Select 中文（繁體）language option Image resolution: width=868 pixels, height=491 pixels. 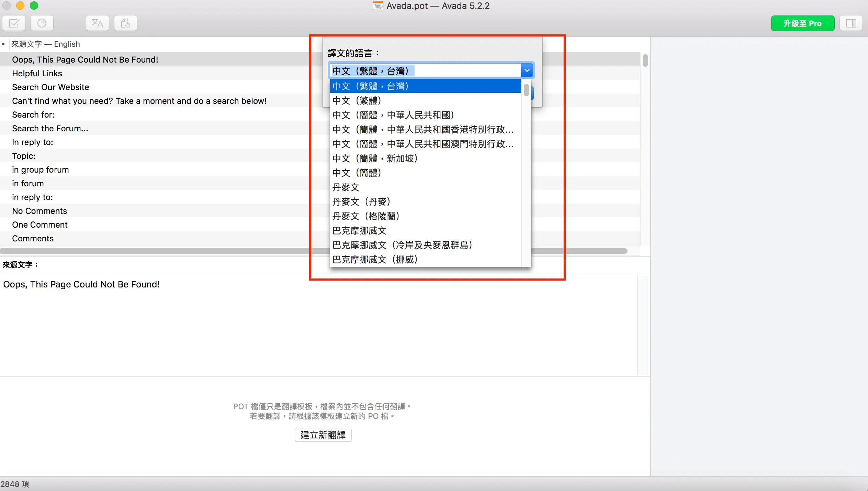[425, 100]
